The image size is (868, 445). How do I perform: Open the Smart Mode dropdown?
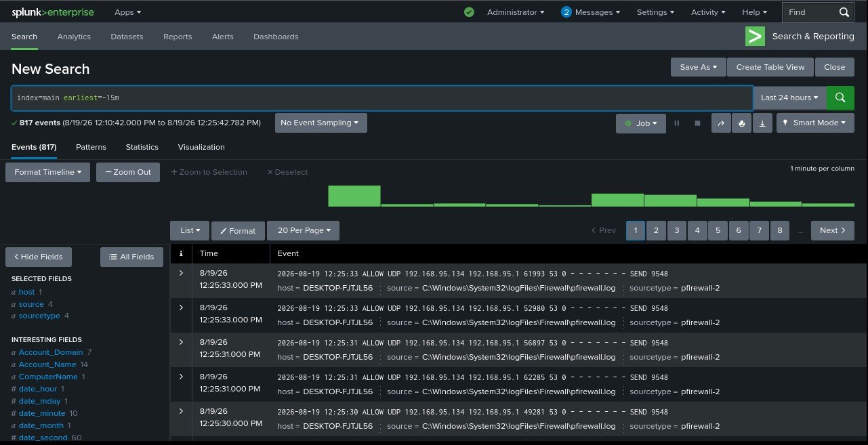815,123
